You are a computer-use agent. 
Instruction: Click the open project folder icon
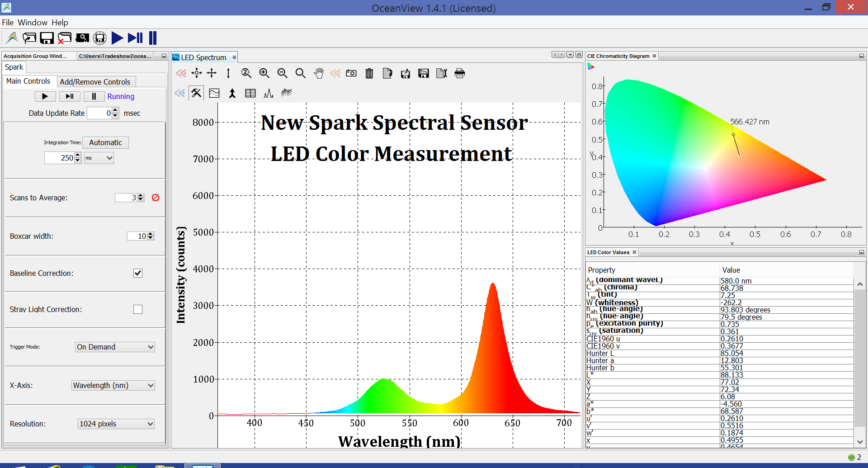[x=29, y=38]
